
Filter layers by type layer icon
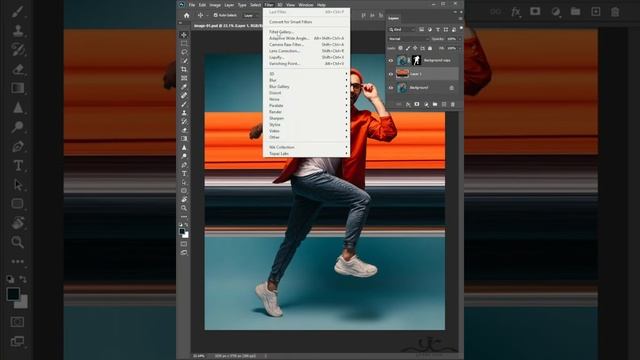click(438, 29)
